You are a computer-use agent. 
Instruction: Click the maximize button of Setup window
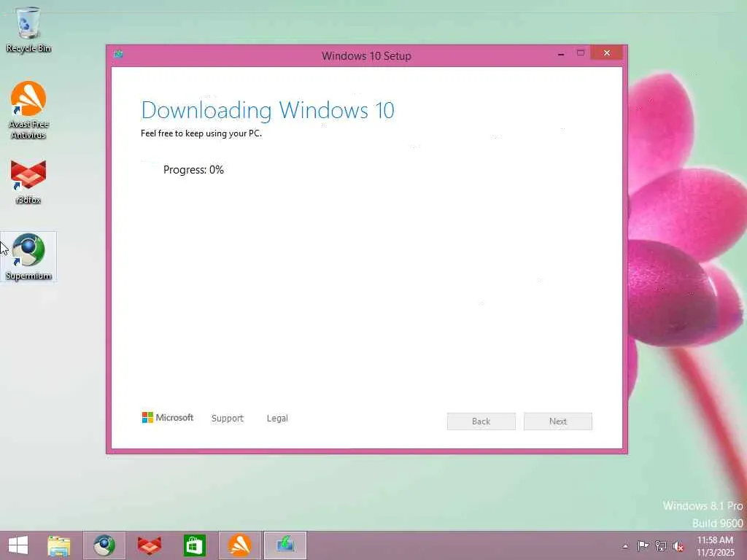click(x=580, y=52)
